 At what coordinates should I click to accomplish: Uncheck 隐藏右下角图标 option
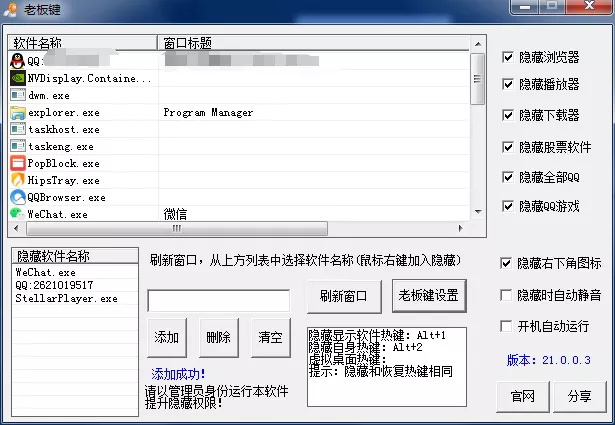click(506, 263)
